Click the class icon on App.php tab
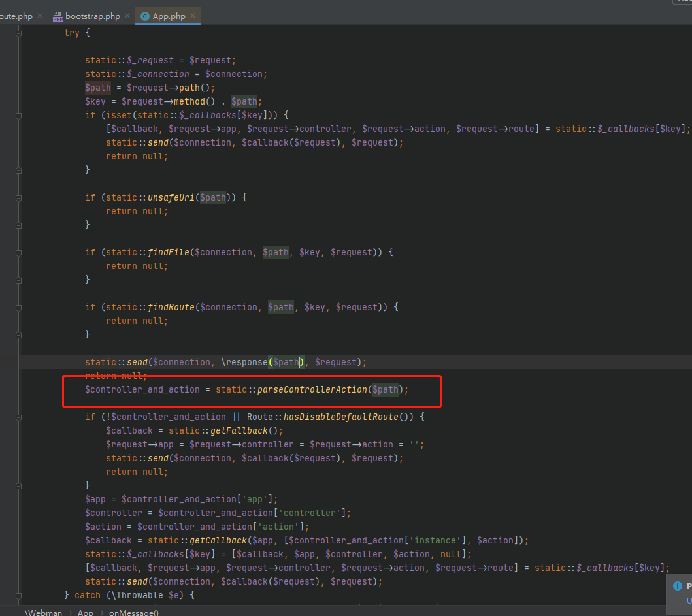Image resolution: width=692 pixels, height=616 pixels. pyautogui.click(x=145, y=16)
